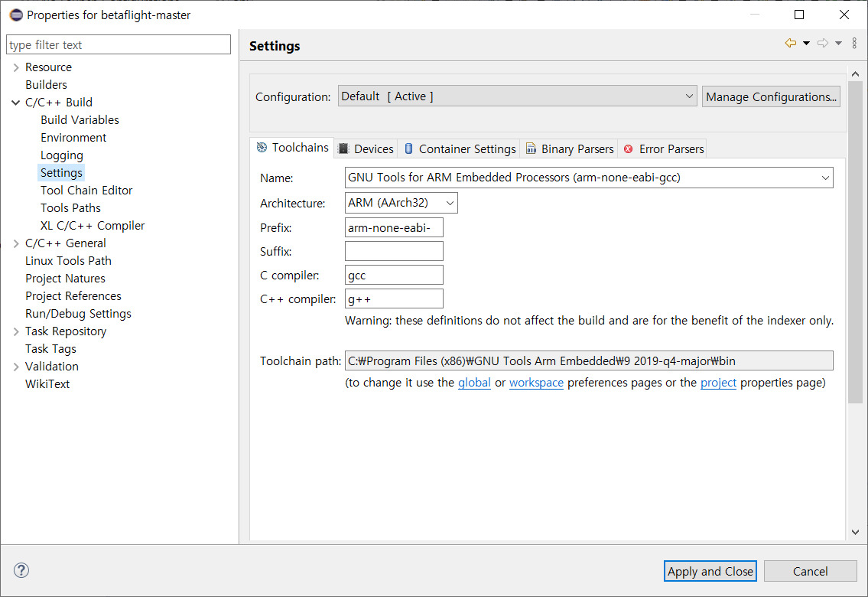Screen dimensions: 868x597
Task: Open the global preferences link
Action: [x=474, y=383]
